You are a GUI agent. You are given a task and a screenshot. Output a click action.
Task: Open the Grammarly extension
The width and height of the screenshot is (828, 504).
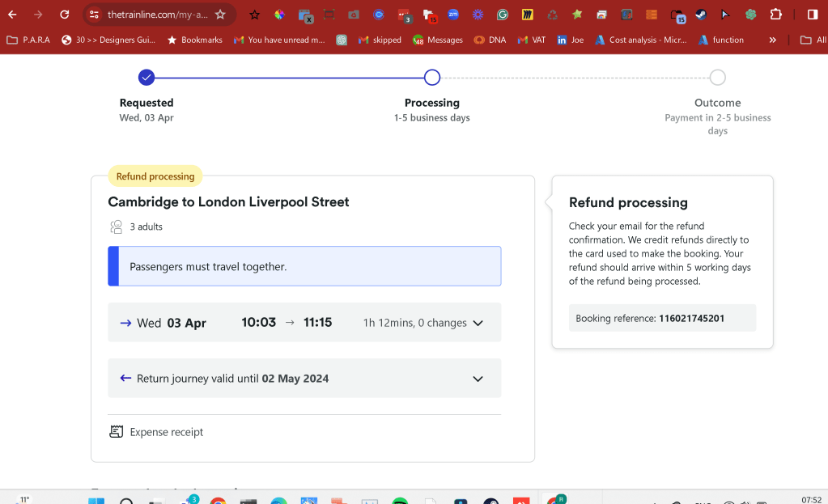click(x=502, y=15)
